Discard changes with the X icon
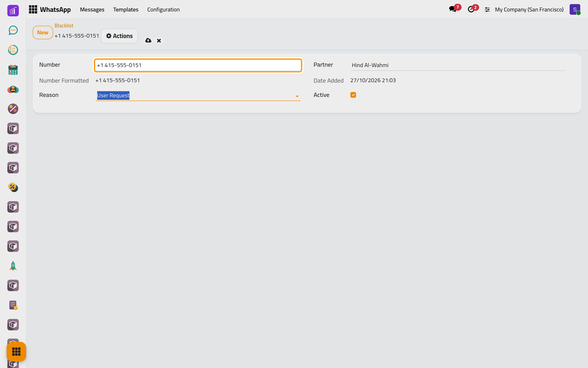The height and width of the screenshot is (368, 588). pyautogui.click(x=159, y=40)
